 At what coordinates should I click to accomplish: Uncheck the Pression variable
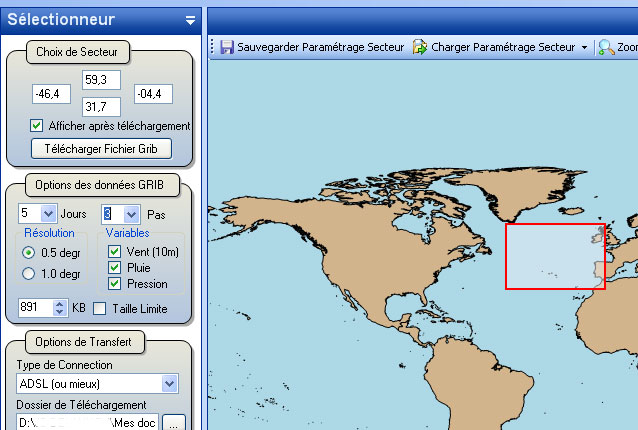click(114, 284)
